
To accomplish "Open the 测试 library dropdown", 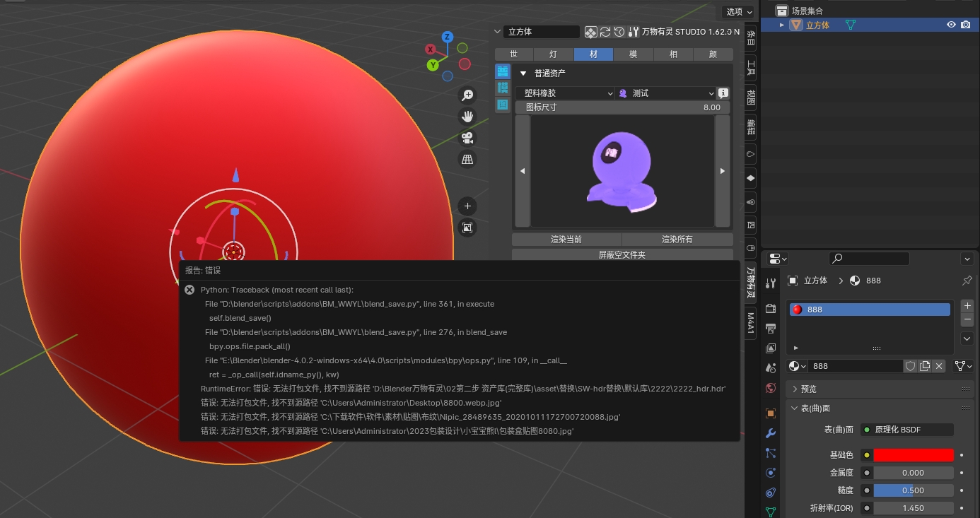I will [x=666, y=93].
